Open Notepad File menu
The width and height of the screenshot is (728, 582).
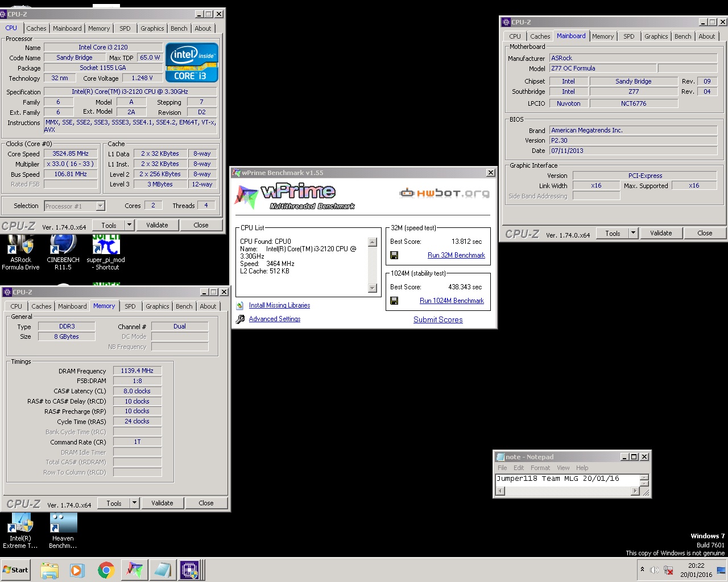click(502, 468)
